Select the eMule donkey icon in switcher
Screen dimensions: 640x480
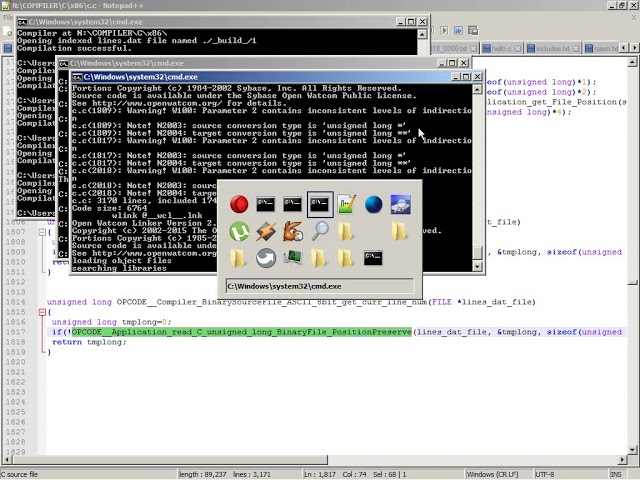[x=293, y=231]
